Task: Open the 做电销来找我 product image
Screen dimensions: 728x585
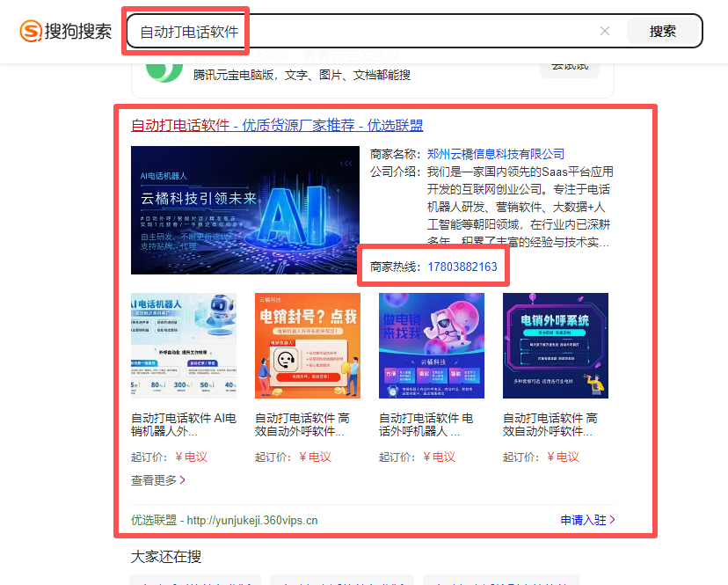Action: 432,346
